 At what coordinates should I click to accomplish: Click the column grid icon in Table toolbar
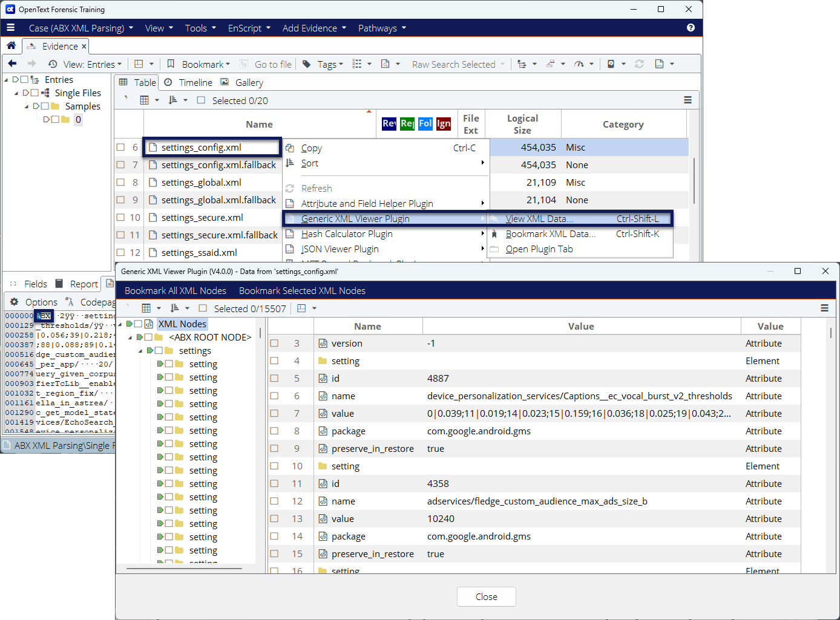pos(145,100)
